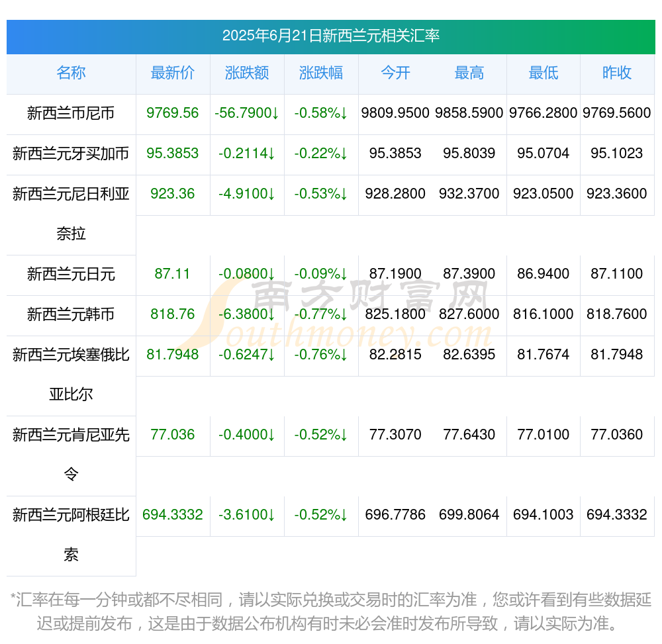This screenshot has height=644, width=662.
Task: Click the high value 9858.5900
Action: click(x=469, y=113)
